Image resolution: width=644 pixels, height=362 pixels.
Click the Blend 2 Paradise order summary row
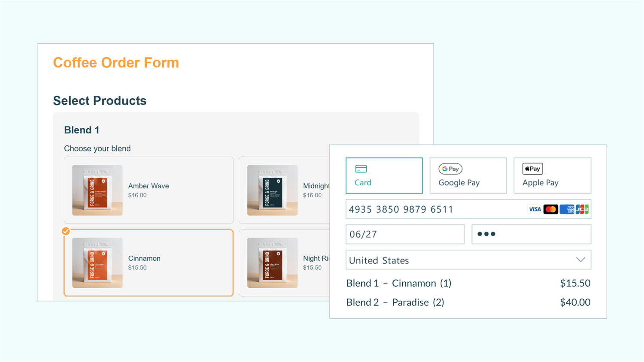(468, 302)
